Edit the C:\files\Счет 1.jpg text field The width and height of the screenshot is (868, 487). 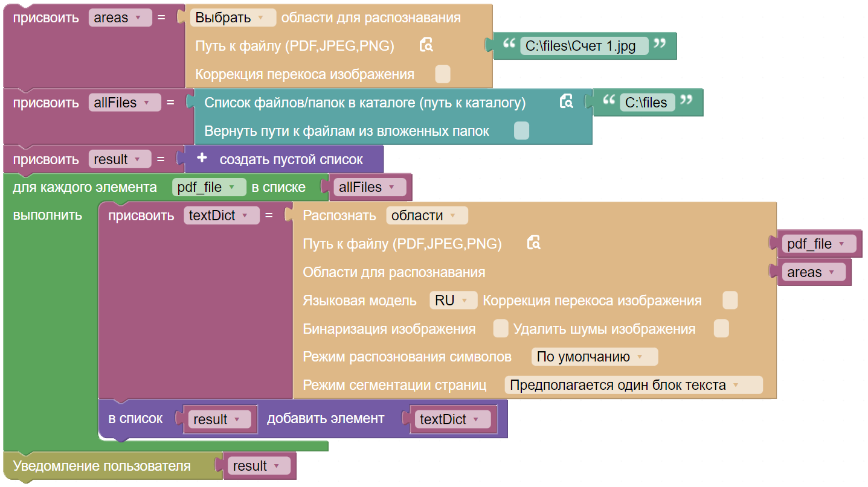point(583,45)
